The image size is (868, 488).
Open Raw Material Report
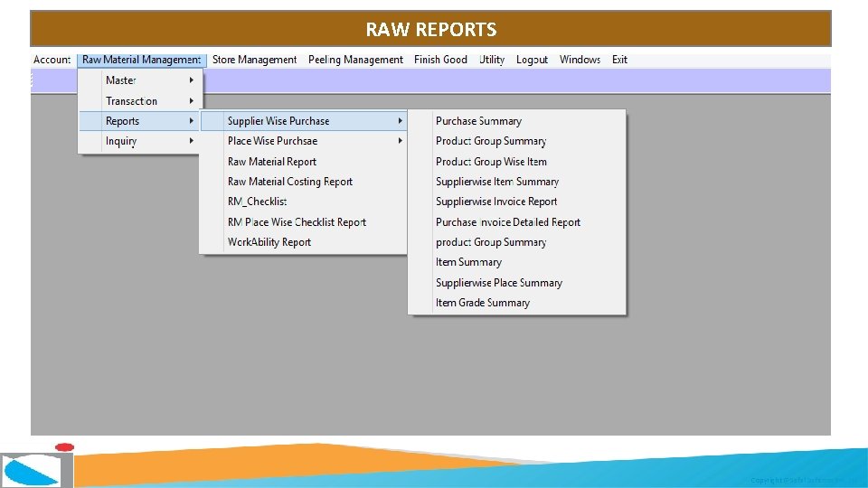click(304, 162)
